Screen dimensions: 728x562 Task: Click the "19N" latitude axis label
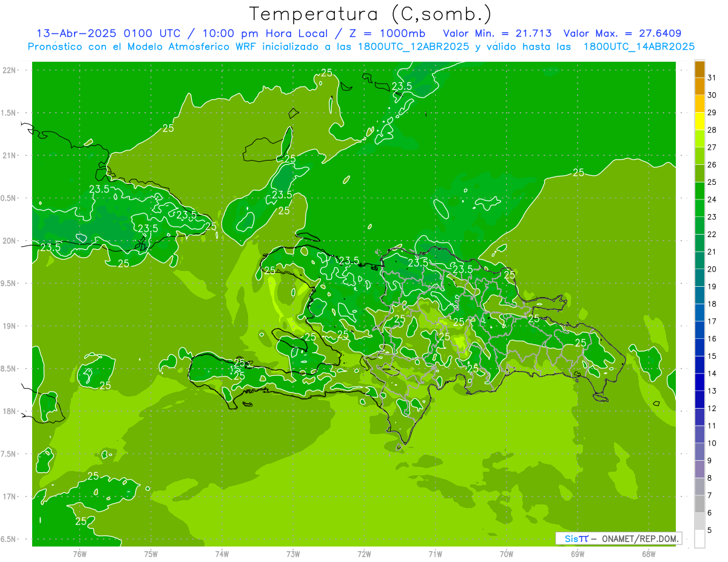click(x=10, y=326)
